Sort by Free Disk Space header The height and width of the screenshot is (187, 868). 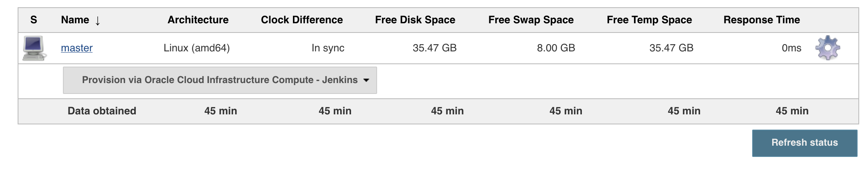[415, 20]
